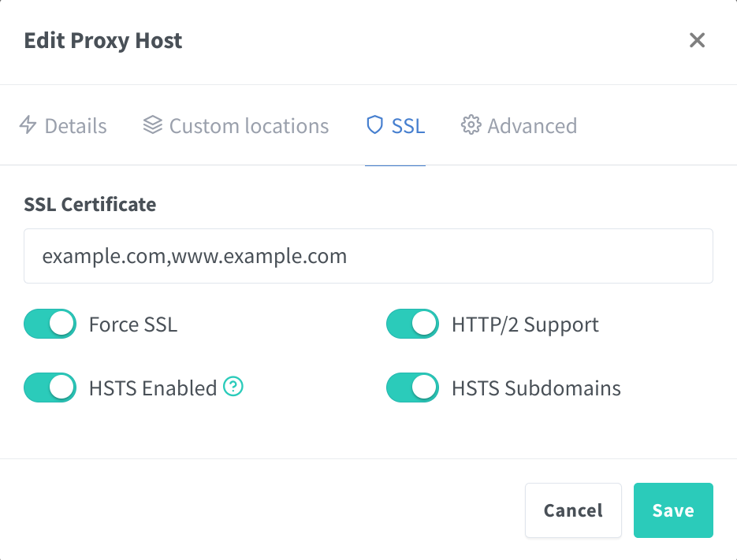This screenshot has width=737, height=560.
Task: Click the shield icon on the SSL tab
Action: [374, 125]
